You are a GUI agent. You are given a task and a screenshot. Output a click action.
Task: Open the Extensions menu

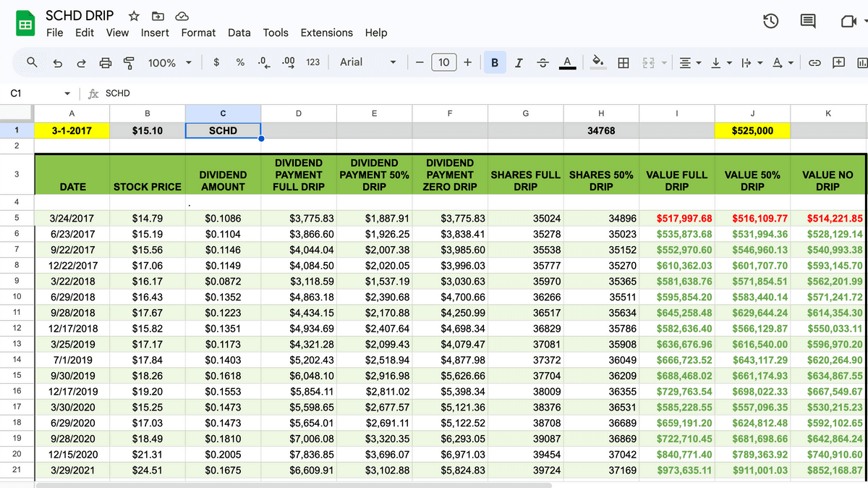(x=326, y=33)
